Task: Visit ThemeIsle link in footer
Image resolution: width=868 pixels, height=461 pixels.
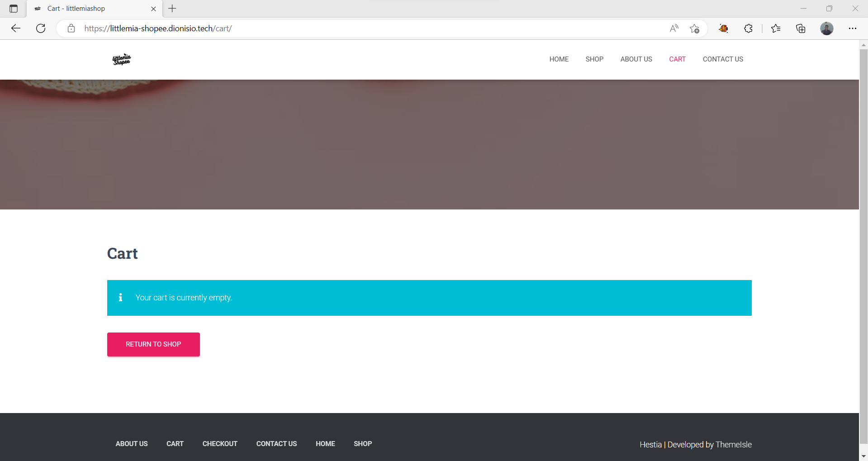Action: point(733,445)
